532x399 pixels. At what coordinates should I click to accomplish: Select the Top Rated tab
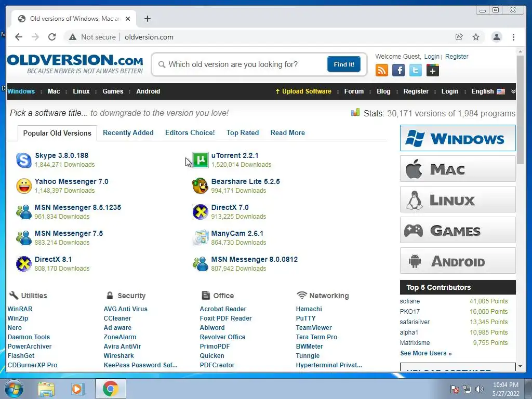point(243,132)
